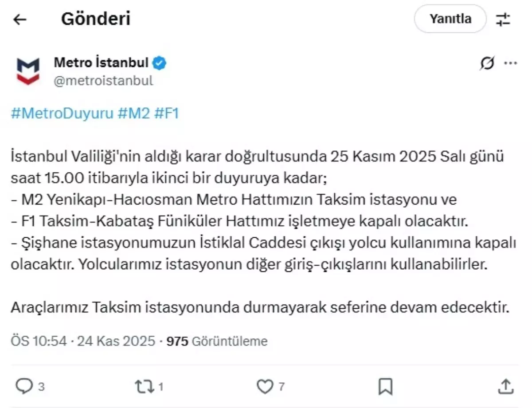This screenshot has width=532, height=408.
Task: Go back using the back arrow
Action: 19,19
